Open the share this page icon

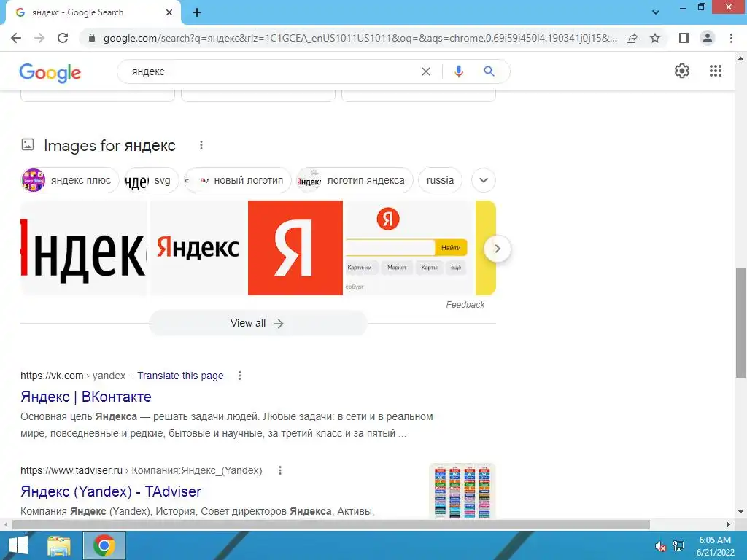point(632,38)
